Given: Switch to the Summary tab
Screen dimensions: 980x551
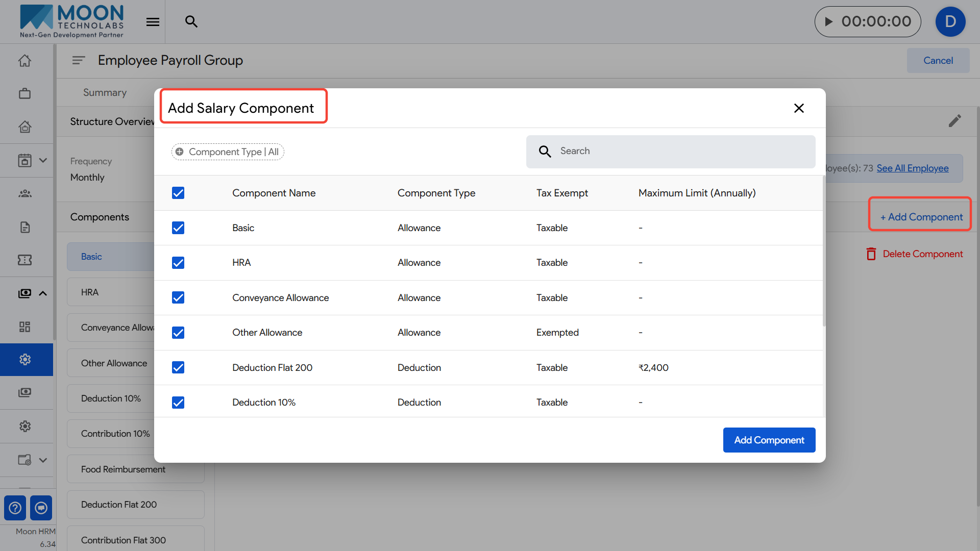Looking at the screenshot, I should (x=105, y=92).
